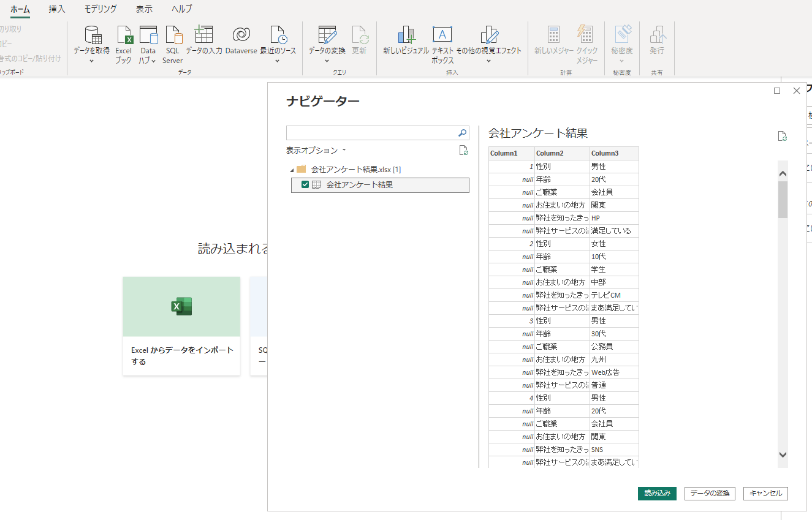
Task: Click the preview scrollbar up arrow
Action: click(x=783, y=174)
